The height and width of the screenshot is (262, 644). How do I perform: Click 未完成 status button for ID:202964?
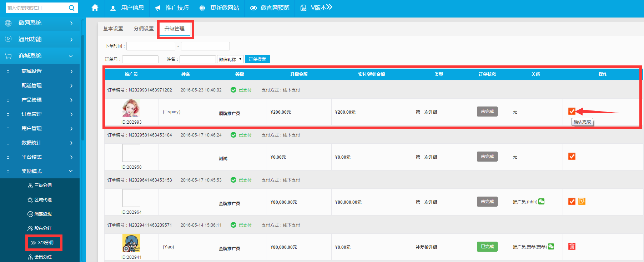click(487, 202)
